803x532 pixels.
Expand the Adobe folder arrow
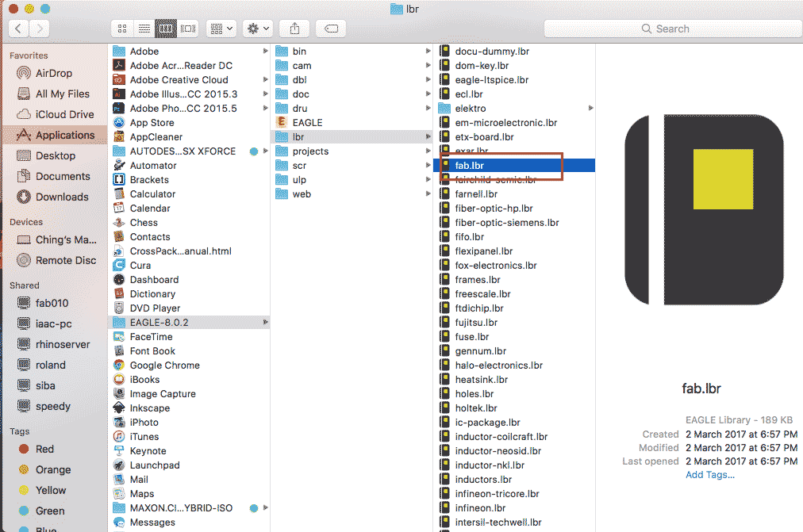(x=265, y=52)
